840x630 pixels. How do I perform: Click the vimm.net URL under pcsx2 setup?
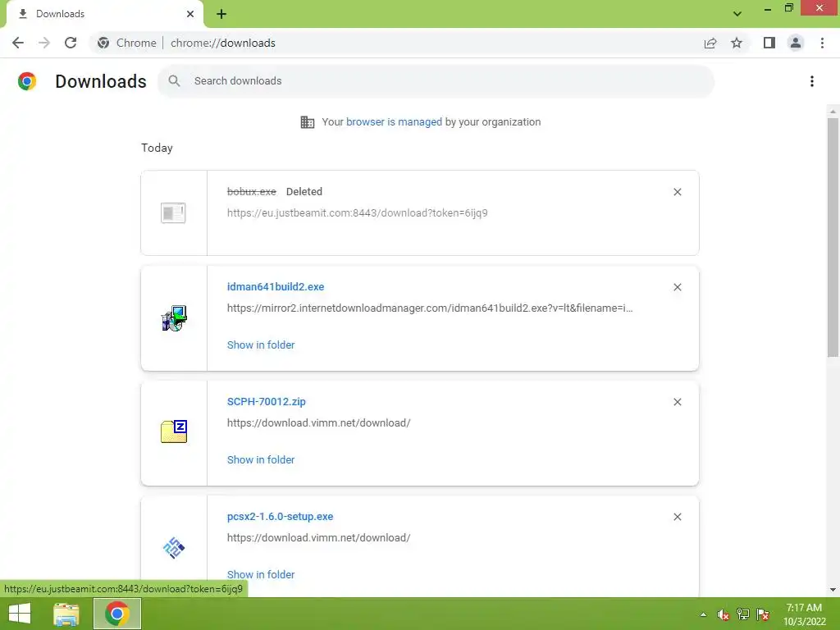click(319, 537)
